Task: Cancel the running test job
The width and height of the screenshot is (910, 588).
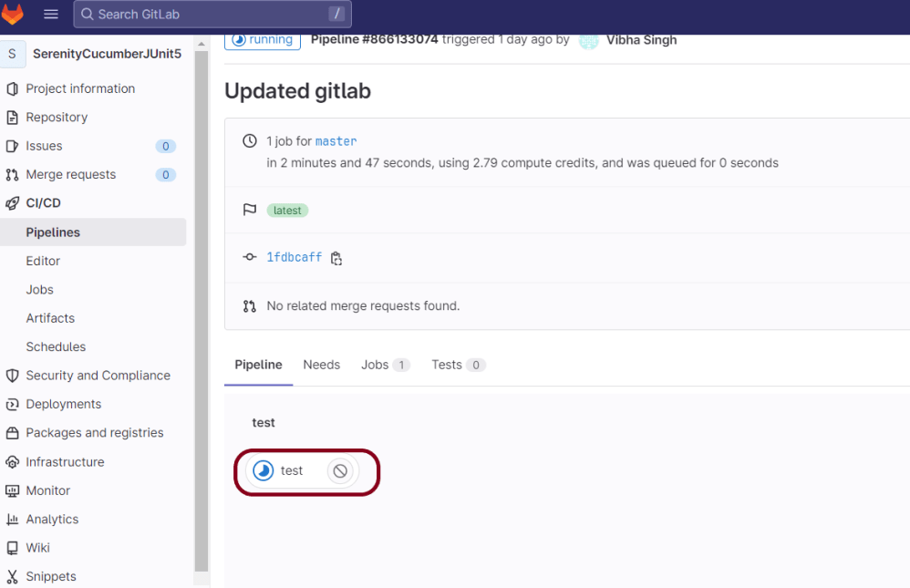Action: pos(340,471)
